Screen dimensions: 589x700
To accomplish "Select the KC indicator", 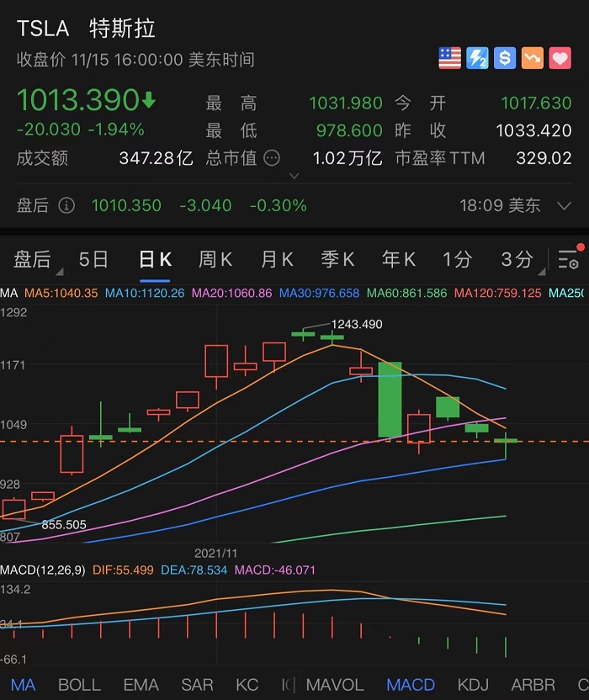I will pyautogui.click(x=247, y=685).
